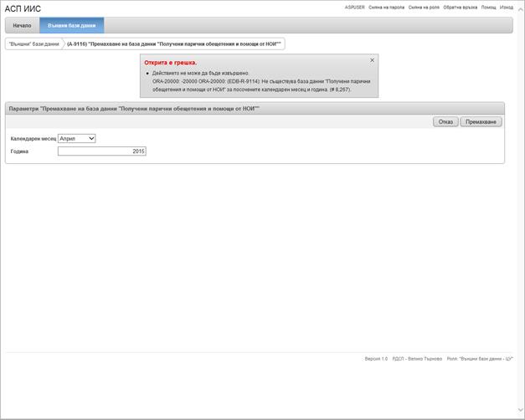The height and width of the screenshot is (420, 525).
Task: Click the (A-9116) breadcrumb item
Action: pyautogui.click(x=173, y=44)
